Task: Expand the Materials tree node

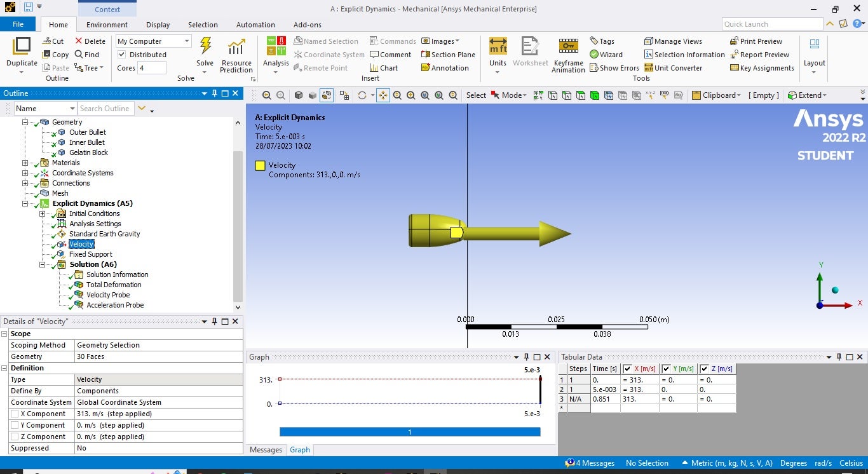Action: tap(25, 163)
